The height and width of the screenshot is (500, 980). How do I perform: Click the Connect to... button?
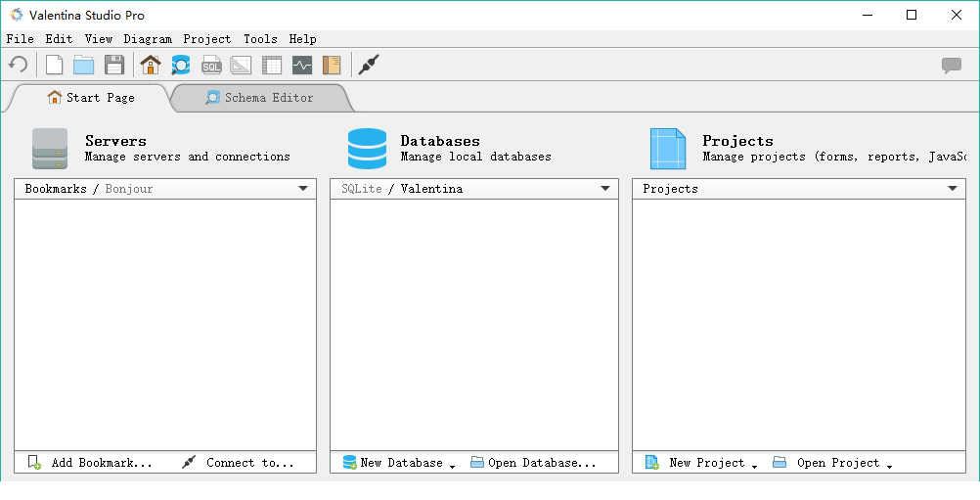pyautogui.click(x=239, y=463)
